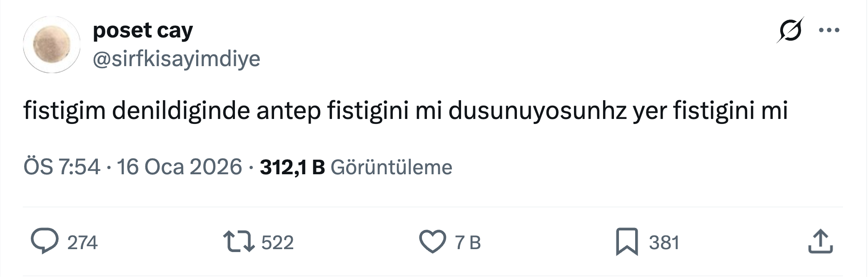Like the tweet with the heart icon
Image resolution: width=868 pixels, height=277 pixels.
point(432,242)
